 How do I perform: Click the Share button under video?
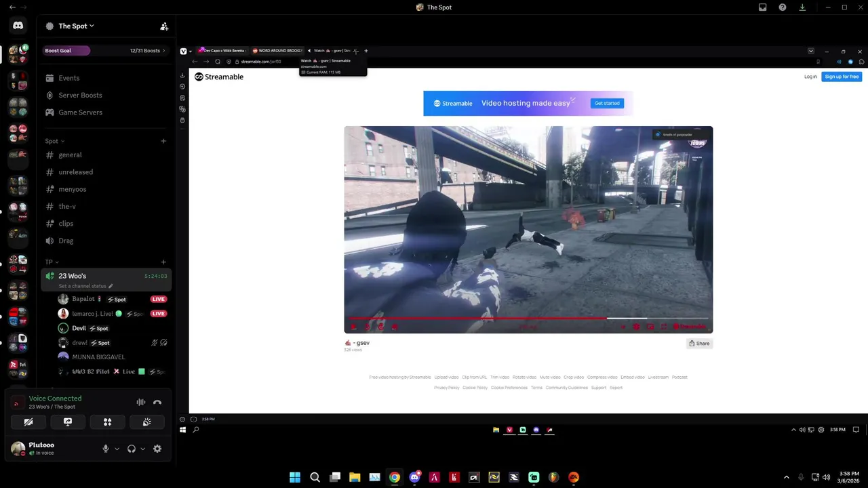tap(699, 344)
